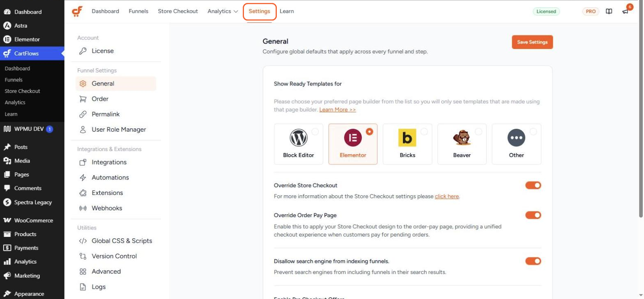This screenshot has height=299, width=644.
Task: Choose the Elementor page builder card
Action: [x=353, y=144]
